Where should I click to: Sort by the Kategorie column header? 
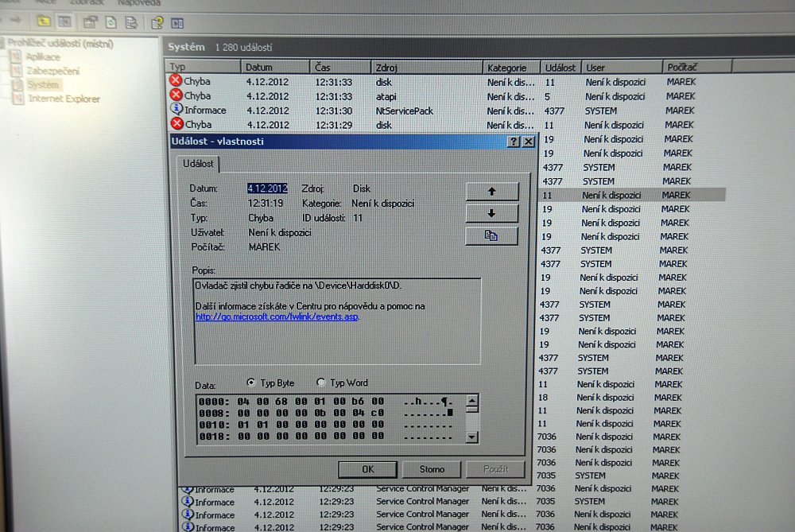(x=511, y=68)
